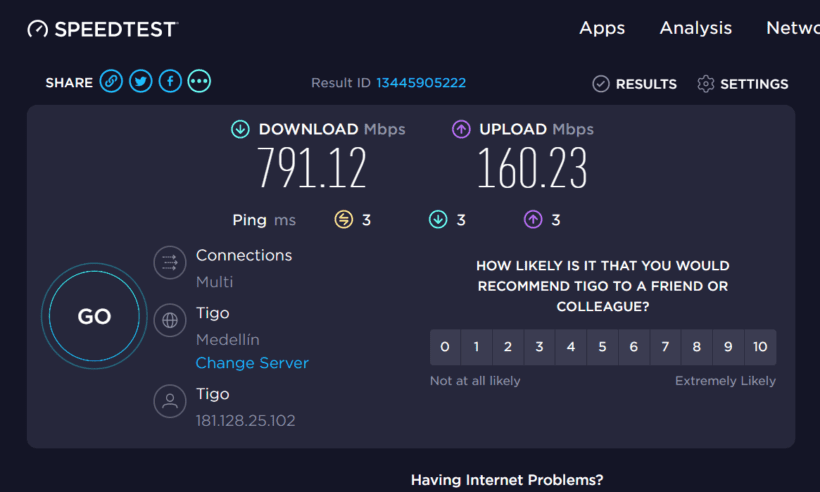Rate recommendation score 6
The width and height of the screenshot is (820, 492).
[x=634, y=347]
